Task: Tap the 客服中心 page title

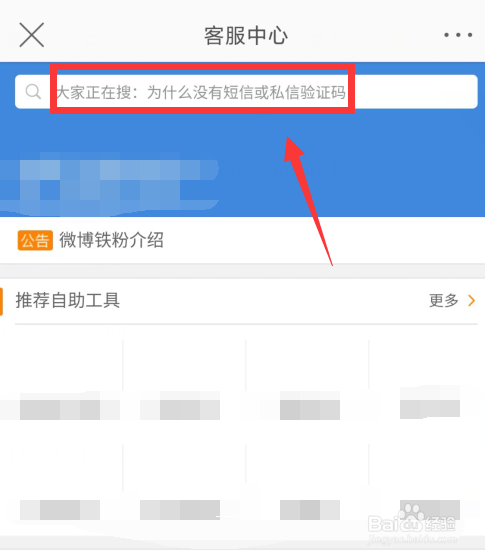Action: [246, 36]
